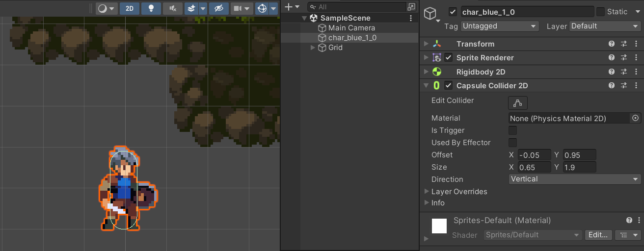The width and height of the screenshot is (644, 251).
Task: Open Sprite Renderer preset settings icon
Action: pyautogui.click(x=624, y=58)
